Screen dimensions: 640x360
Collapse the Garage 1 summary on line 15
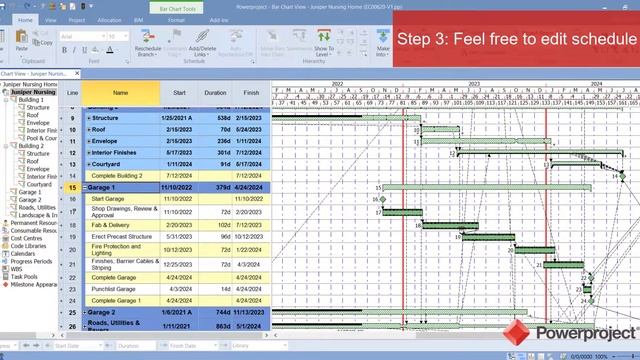[85, 188]
